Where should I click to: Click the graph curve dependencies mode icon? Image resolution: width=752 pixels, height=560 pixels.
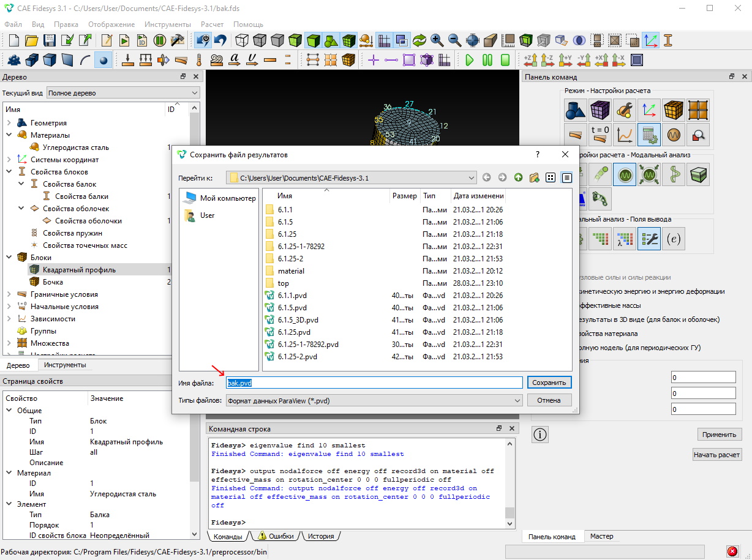click(x=625, y=134)
